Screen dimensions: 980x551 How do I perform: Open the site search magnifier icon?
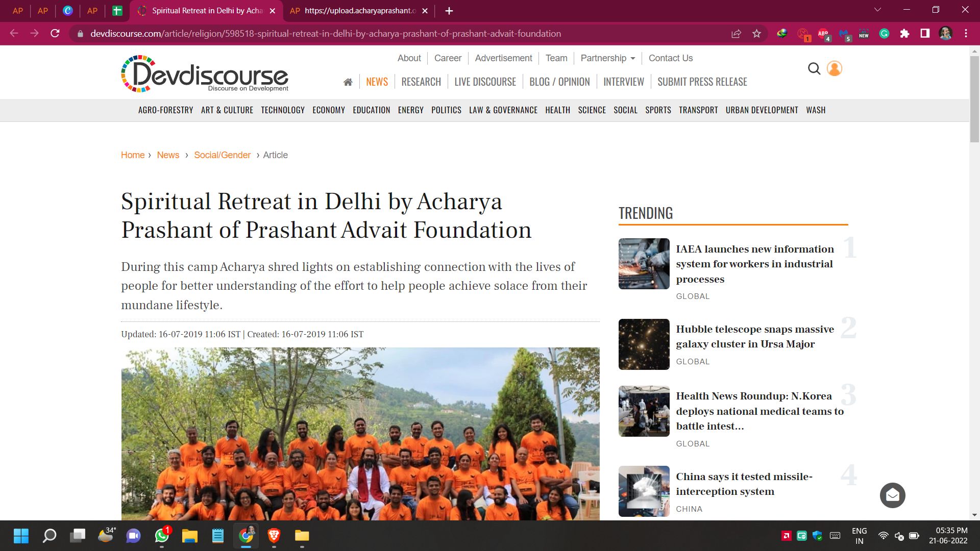814,68
